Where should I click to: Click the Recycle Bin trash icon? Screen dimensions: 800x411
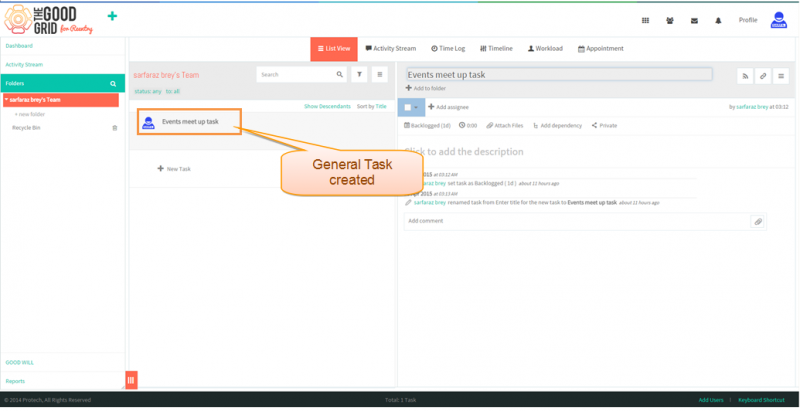pos(115,128)
